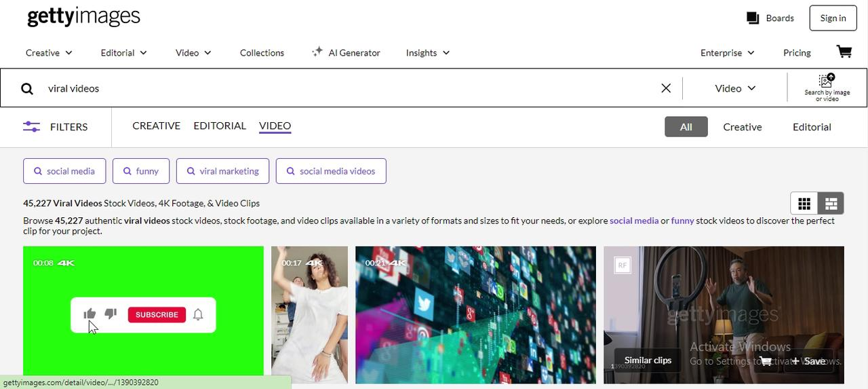Clear the search query with the X icon
The image size is (868, 389).
point(666,88)
